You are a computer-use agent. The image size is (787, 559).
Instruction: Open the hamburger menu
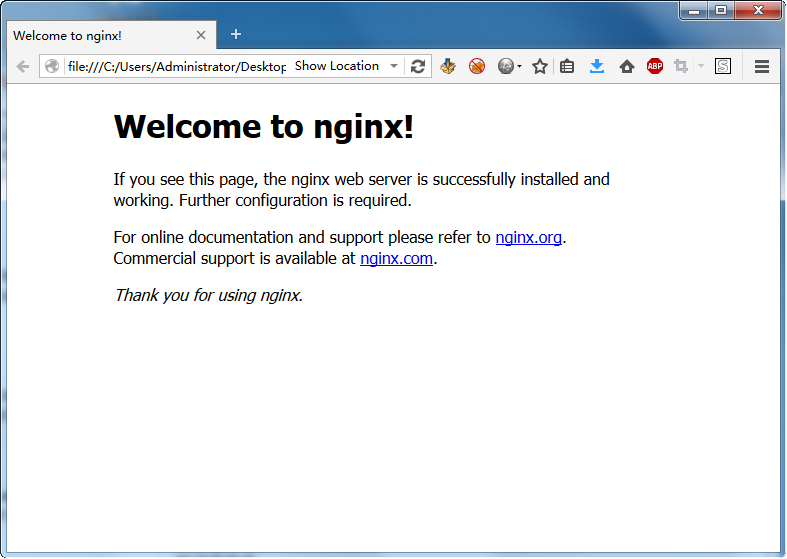[762, 66]
